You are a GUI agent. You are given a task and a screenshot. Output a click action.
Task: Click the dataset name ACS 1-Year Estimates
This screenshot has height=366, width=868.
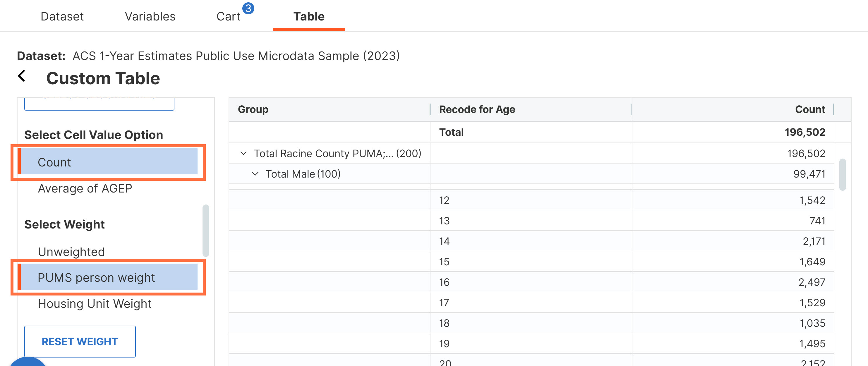(x=236, y=56)
